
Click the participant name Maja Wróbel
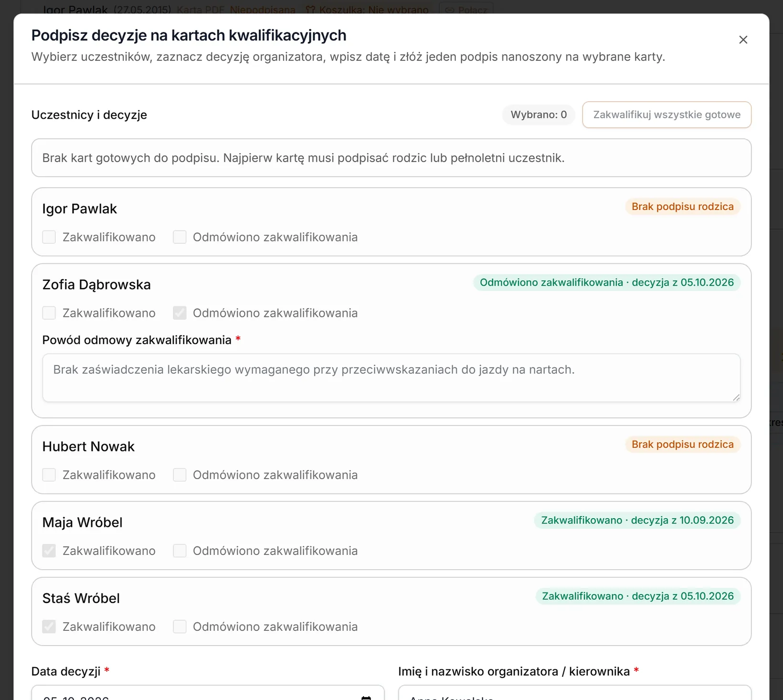(x=82, y=522)
